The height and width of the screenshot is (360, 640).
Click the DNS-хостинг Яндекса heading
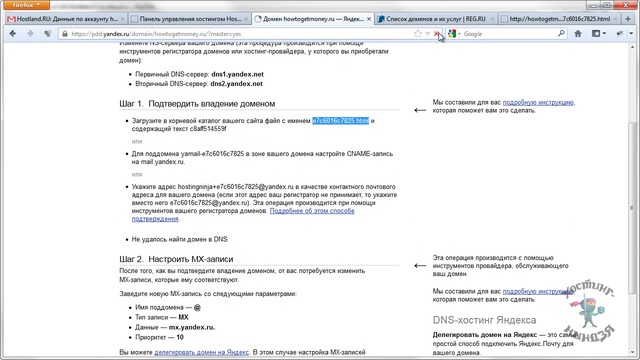click(x=484, y=320)
